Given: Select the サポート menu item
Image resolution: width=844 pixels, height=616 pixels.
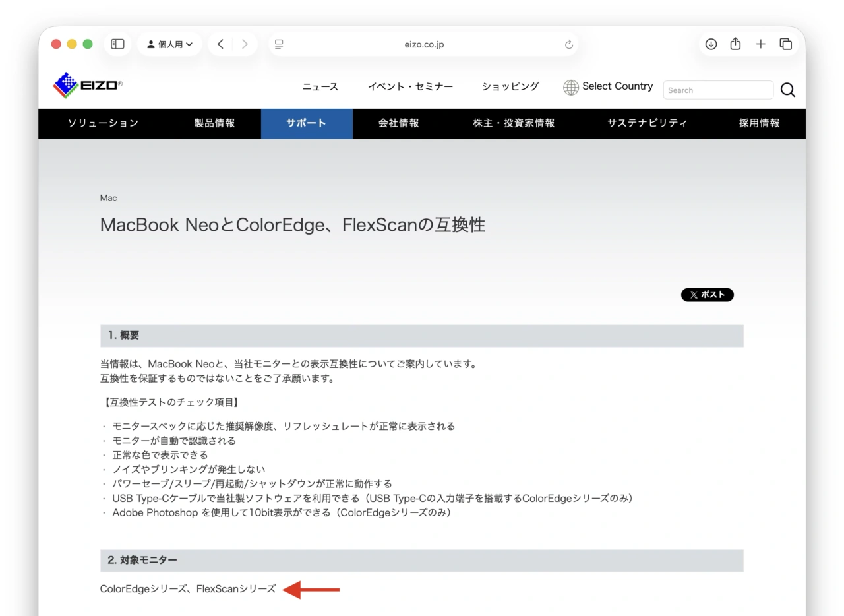Looking at the screenshot, I should (307, 123).
